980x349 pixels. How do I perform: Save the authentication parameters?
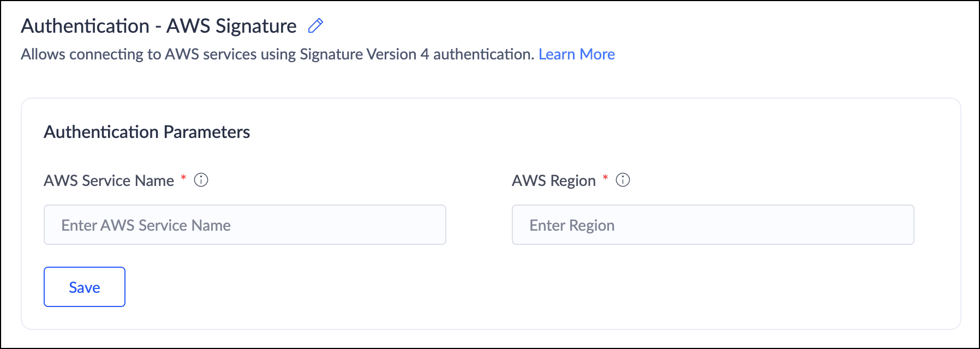click(x=85, y=287)
